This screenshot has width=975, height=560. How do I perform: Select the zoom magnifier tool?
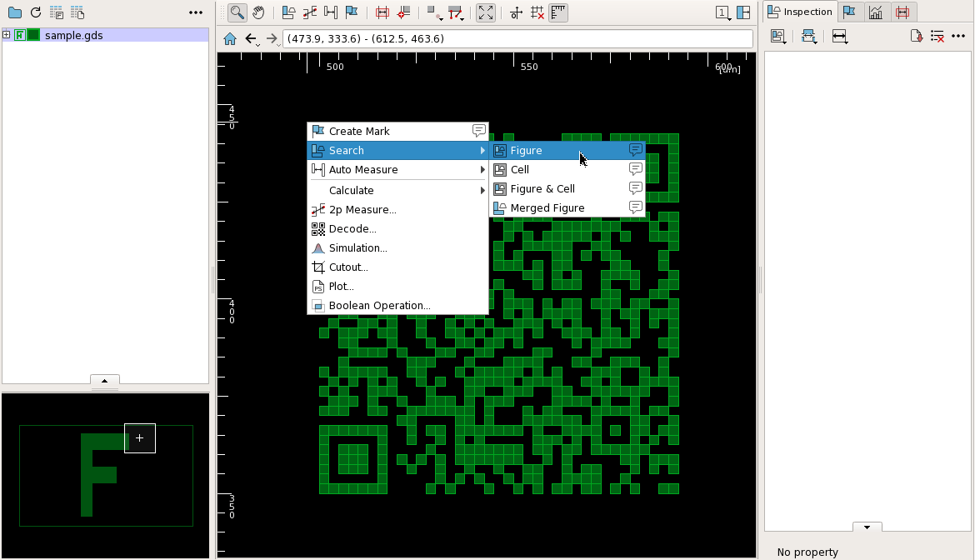click(237, 12)
